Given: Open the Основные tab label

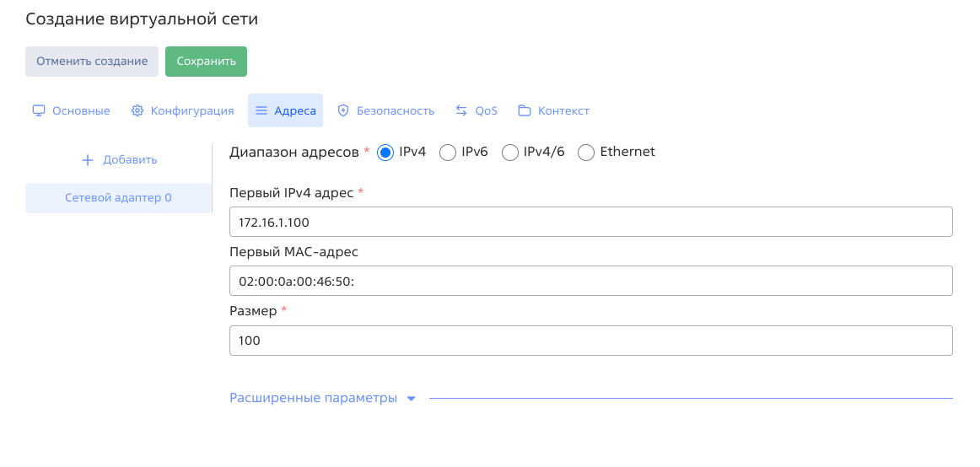Looking at the screenshot, I should (81, 110).
